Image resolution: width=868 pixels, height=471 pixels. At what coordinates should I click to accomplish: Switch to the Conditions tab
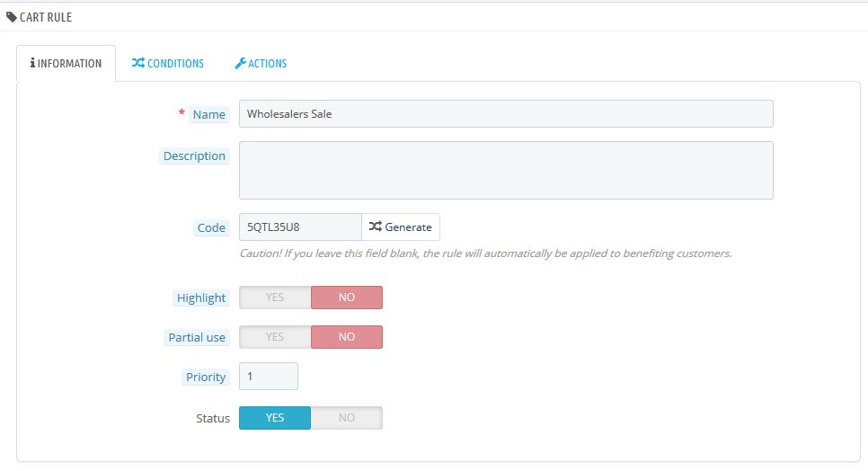coord(168,64)
